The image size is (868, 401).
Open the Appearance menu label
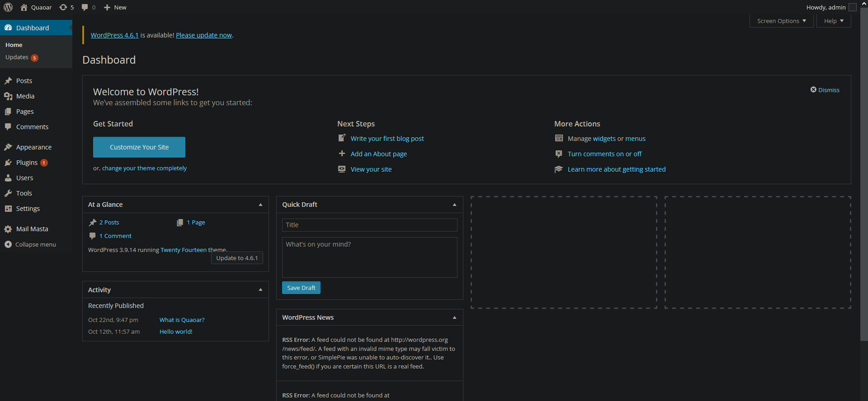pos(34,147)
